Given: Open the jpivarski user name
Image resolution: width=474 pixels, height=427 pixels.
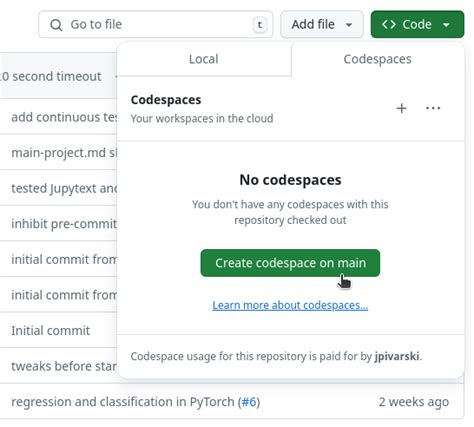Looking at the screenshot, I should (x=397, y=356).
